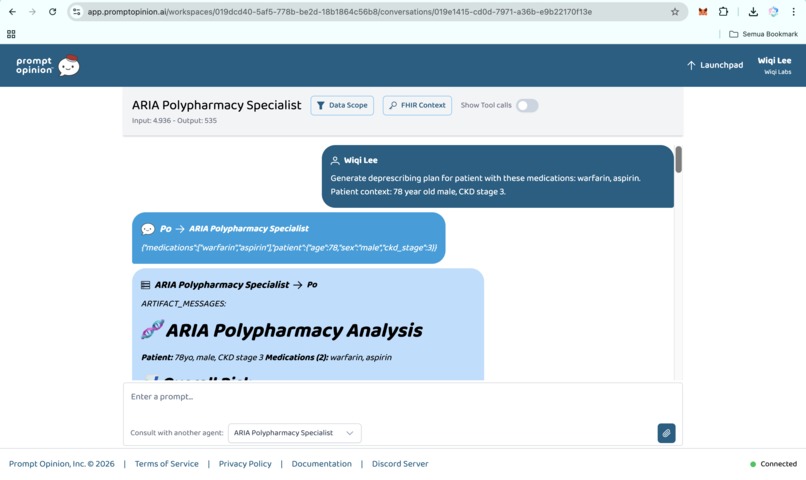Click the Prompt Opinion logo
Viewport: 806px width, 480px height.
[x=34, y=65]
